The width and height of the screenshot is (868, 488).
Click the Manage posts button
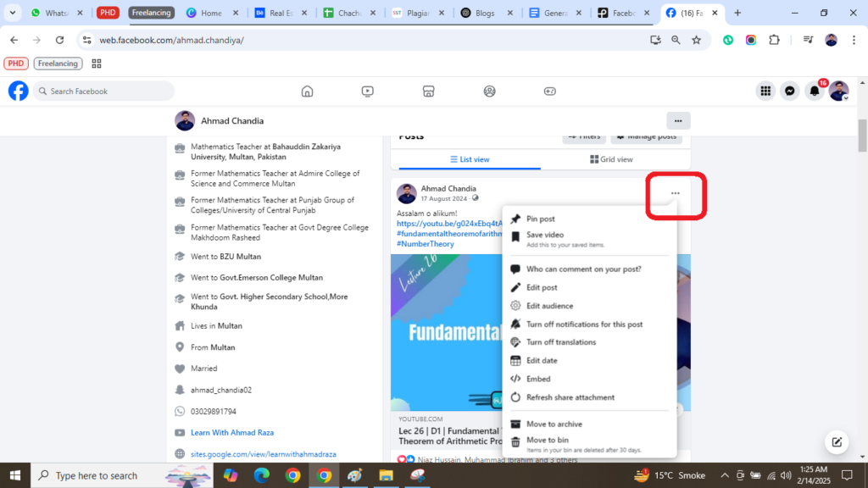coord(646,136)
